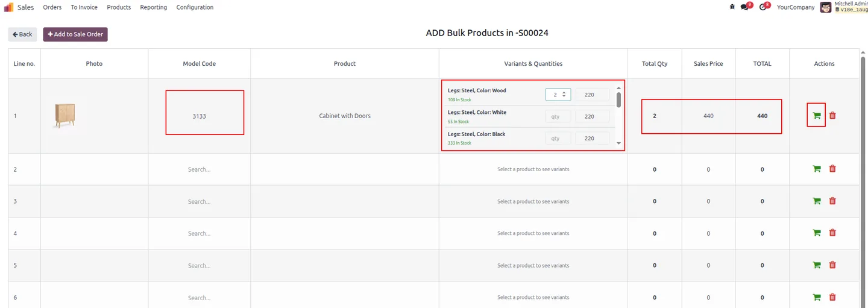Viewport: 868px width, 308px height.
Task: Add line 4 to cart with green cart icon
Action: [817, 233]
